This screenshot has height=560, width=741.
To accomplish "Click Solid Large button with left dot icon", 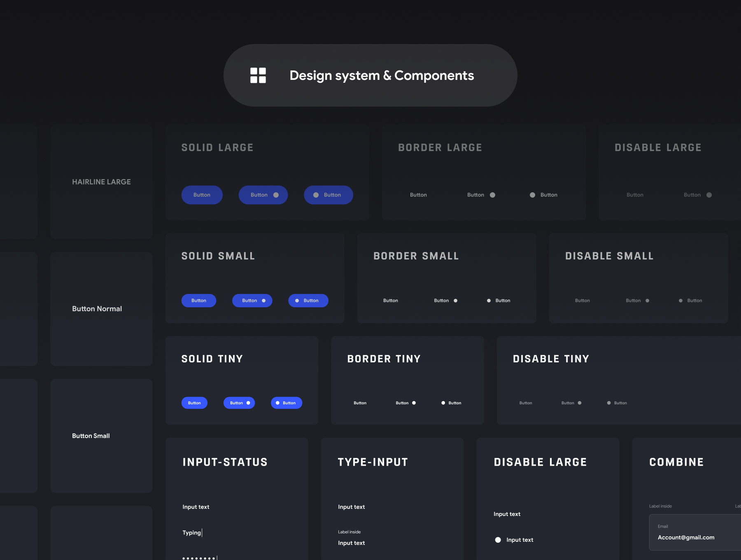I will tap(328, 195).
